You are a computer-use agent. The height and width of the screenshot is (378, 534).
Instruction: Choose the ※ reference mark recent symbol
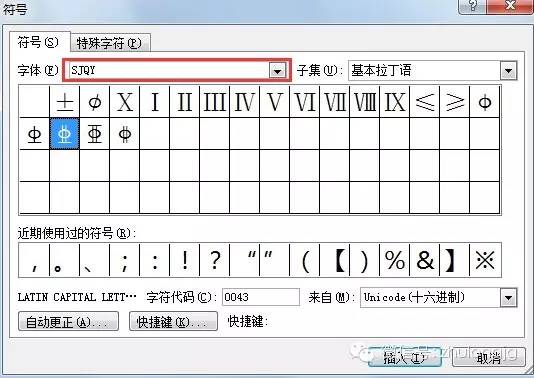click(485, 260)
